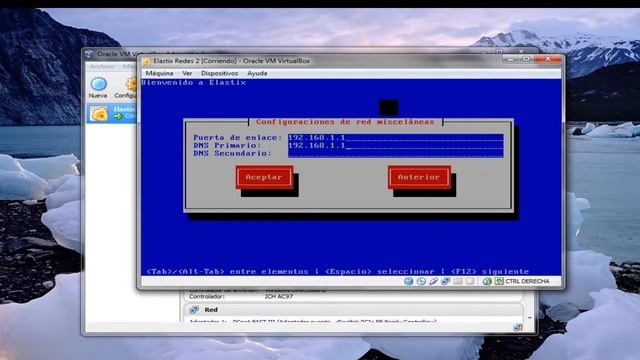The image size is (640, 360).
Task: Click the green host key capture icon
Action: [x=499, y=281]
